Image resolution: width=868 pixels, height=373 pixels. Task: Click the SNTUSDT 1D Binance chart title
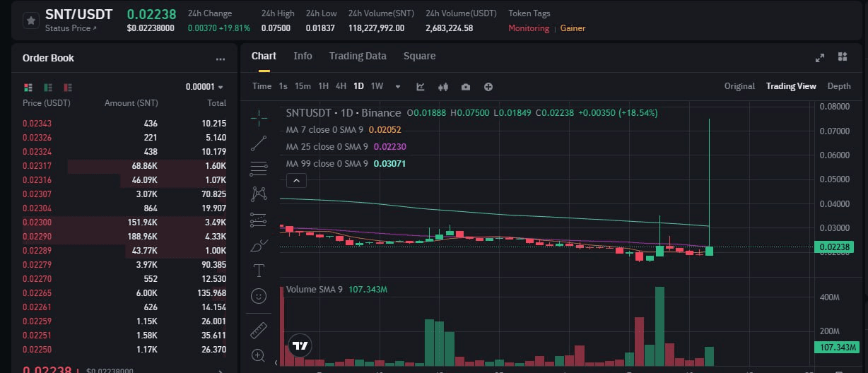344,112
